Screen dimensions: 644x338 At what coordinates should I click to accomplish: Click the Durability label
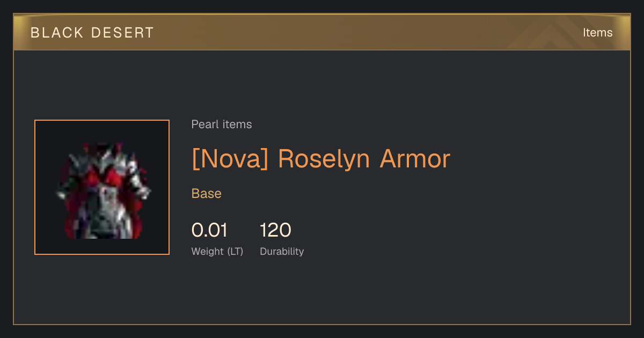coord(282,251)
